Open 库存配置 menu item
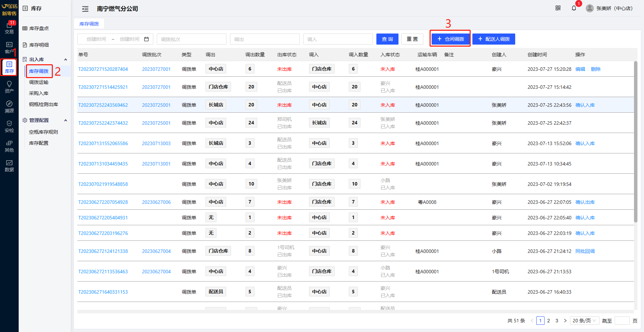The width and height of the screenshot is (644, 332). [x=39, y=143]
